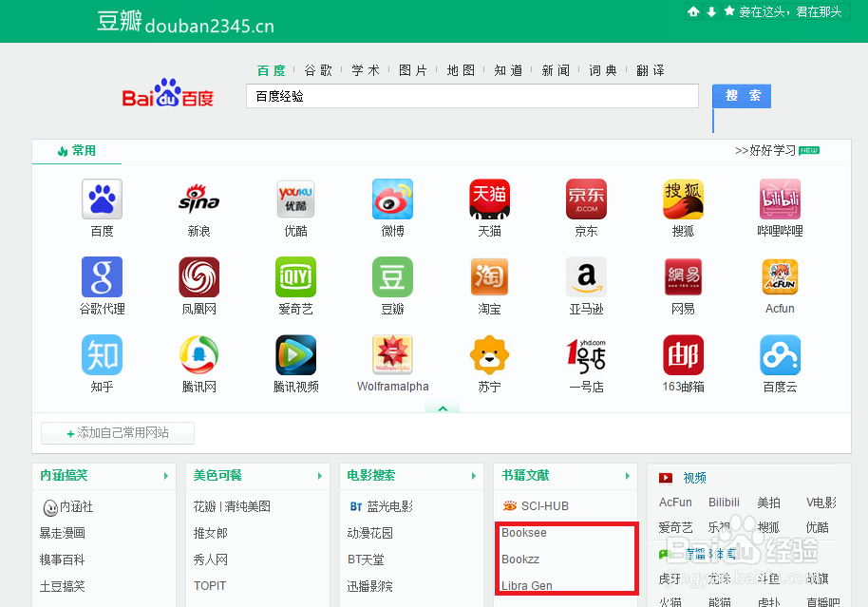
Task: Expand the 美色可餐 category arrow
Action: click(x=319, y=476)
